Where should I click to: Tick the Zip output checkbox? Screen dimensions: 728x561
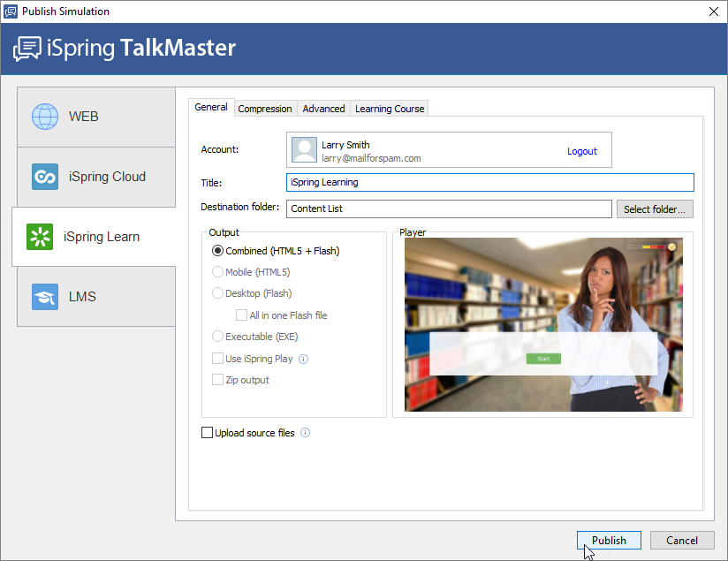[218, 380]
